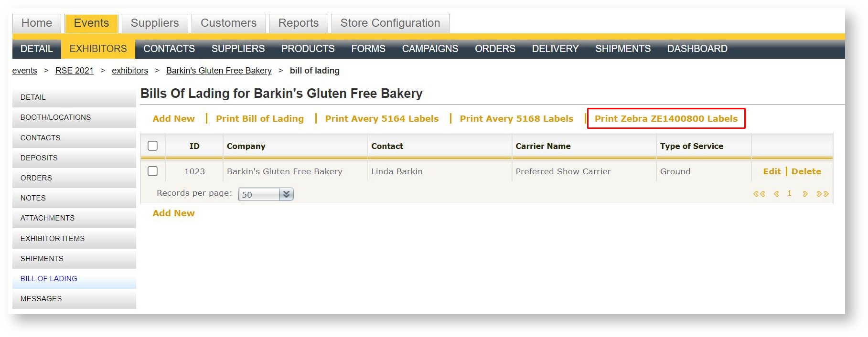Open BOOTH/LOCATIONS in left sidebar

pos(55,117)
